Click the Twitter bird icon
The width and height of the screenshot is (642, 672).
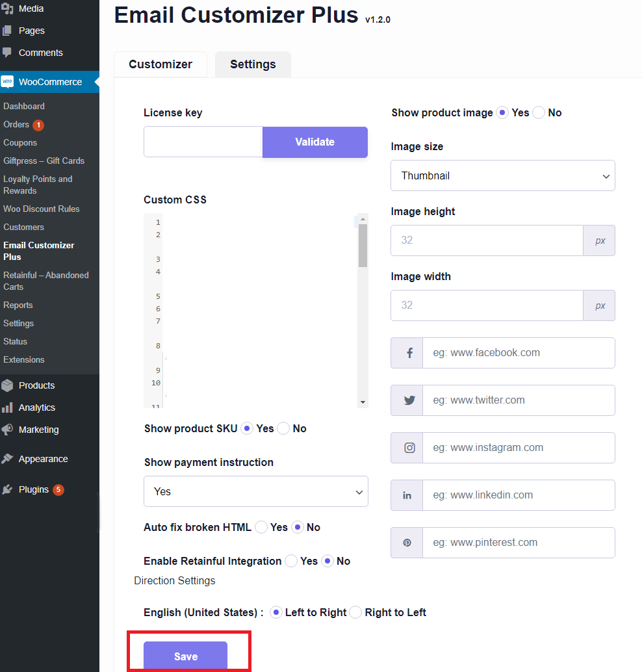409,400
